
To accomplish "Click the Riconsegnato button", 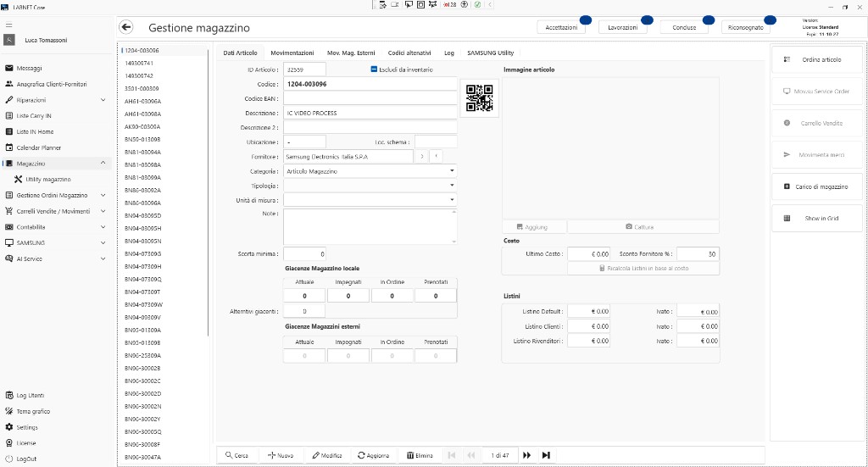I will point(746,27).
